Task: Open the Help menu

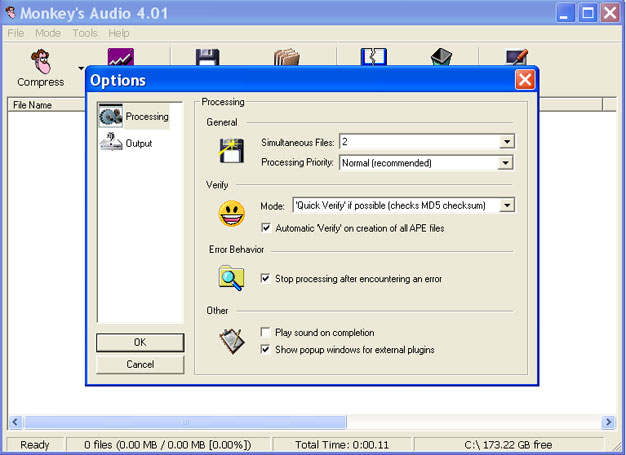Action: tap(119, 33)
